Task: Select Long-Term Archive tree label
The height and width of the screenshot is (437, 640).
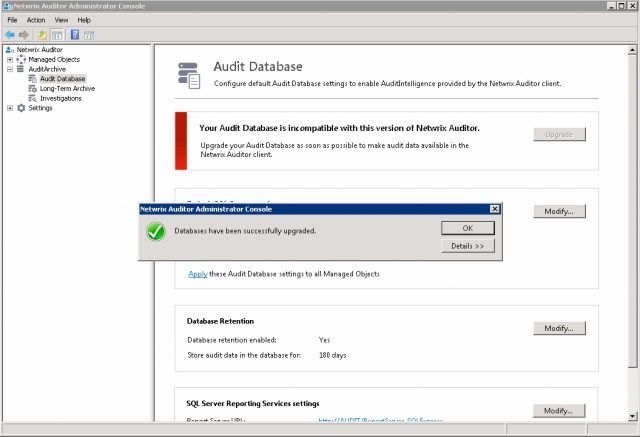Action: tap(67, 89)
